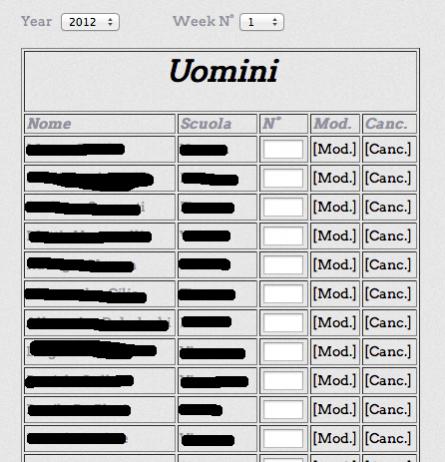This screenshot has height=462, width=445.
Task: Click [Mod.] link in eleventh row
Action: 335,438
